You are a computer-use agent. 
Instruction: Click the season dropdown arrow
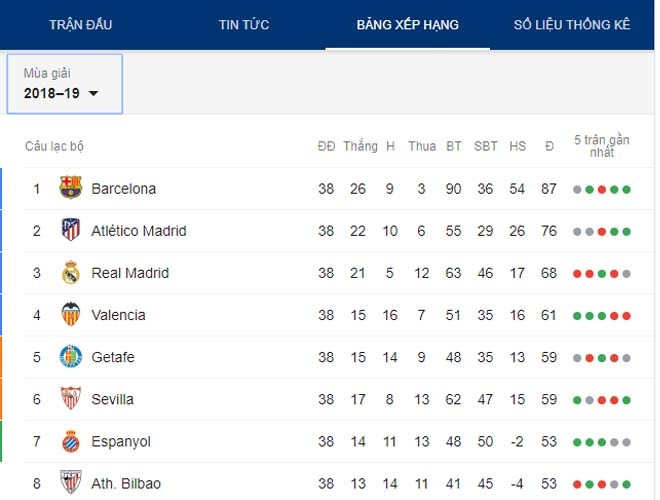pyautogui.click(x=94, y=94)
